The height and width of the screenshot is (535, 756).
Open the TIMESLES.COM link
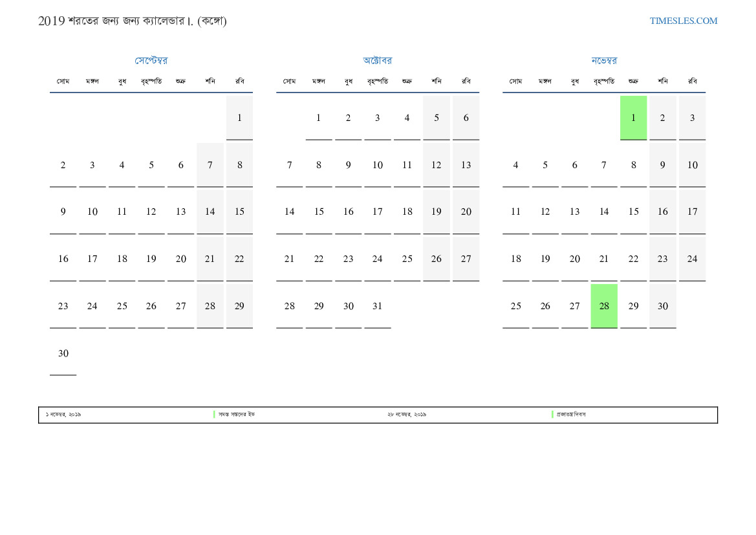[683, 21]
